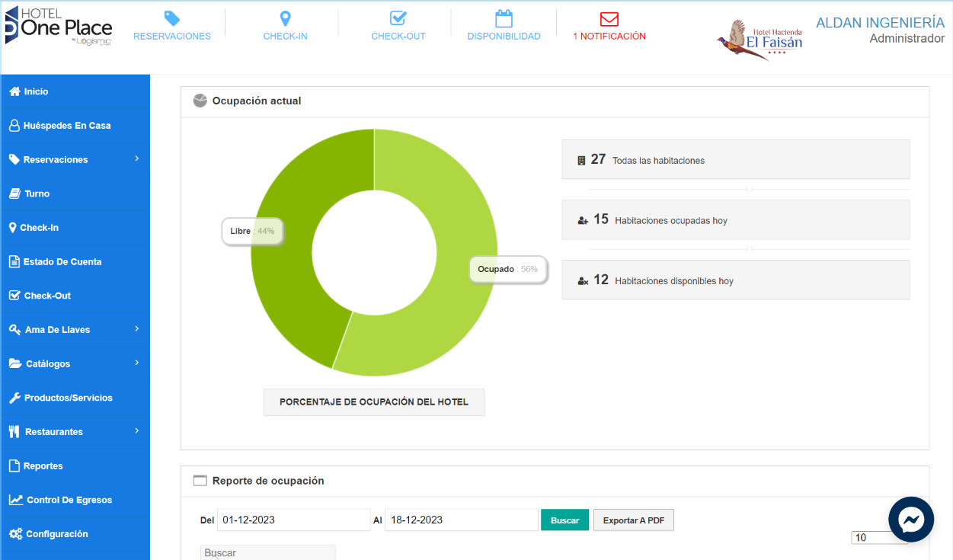Open the rows-per-page selector showing 10
This screenshot has height=560, width=953.
[x=879, y=538]
